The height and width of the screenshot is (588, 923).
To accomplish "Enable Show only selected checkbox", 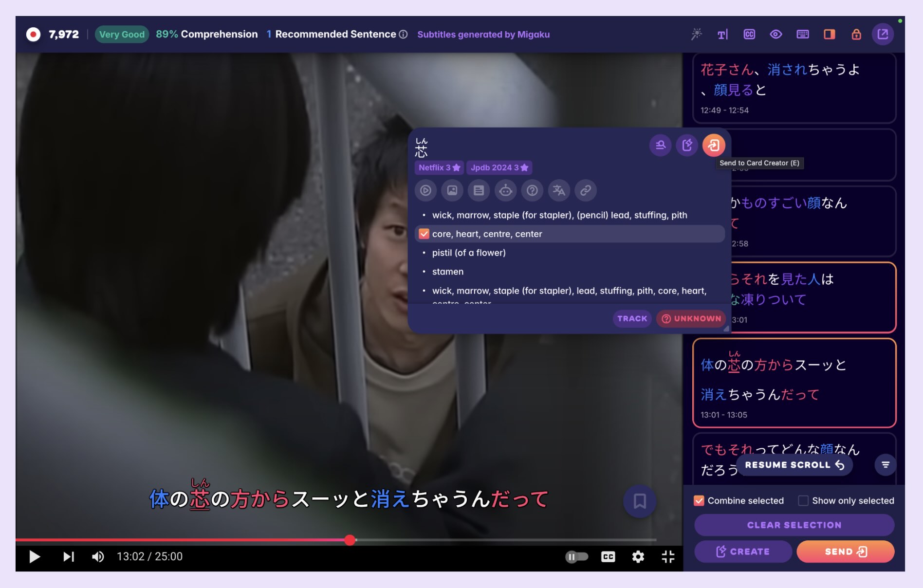I will [803, 500].
